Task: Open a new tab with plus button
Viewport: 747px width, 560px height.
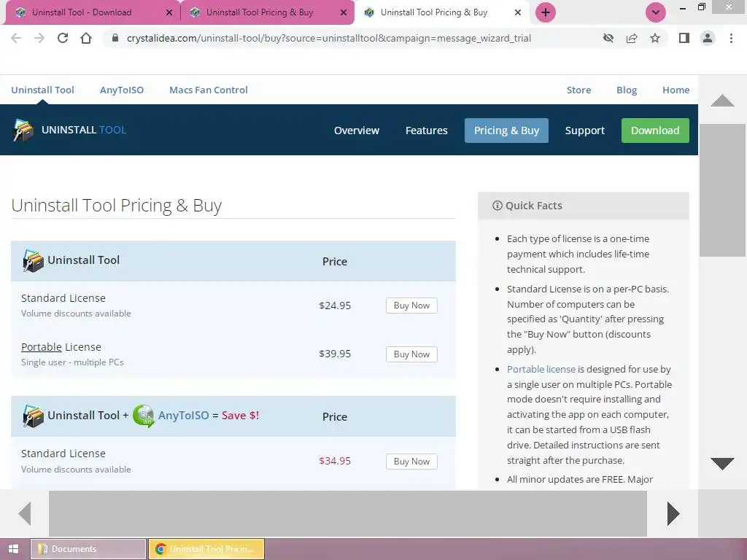Action: [x=546, y=12]
